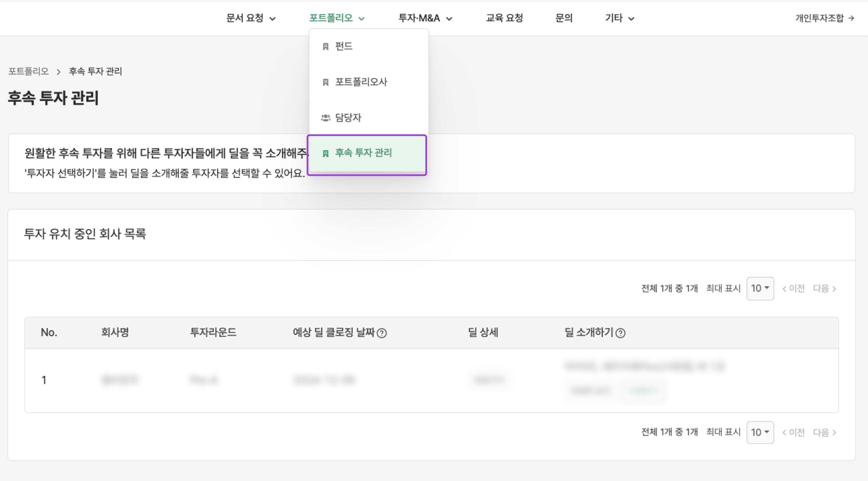Screen dimensions: 868x481
Task: Click breadcrumb chevron after 포트폴리오
Action: [59, 72]
